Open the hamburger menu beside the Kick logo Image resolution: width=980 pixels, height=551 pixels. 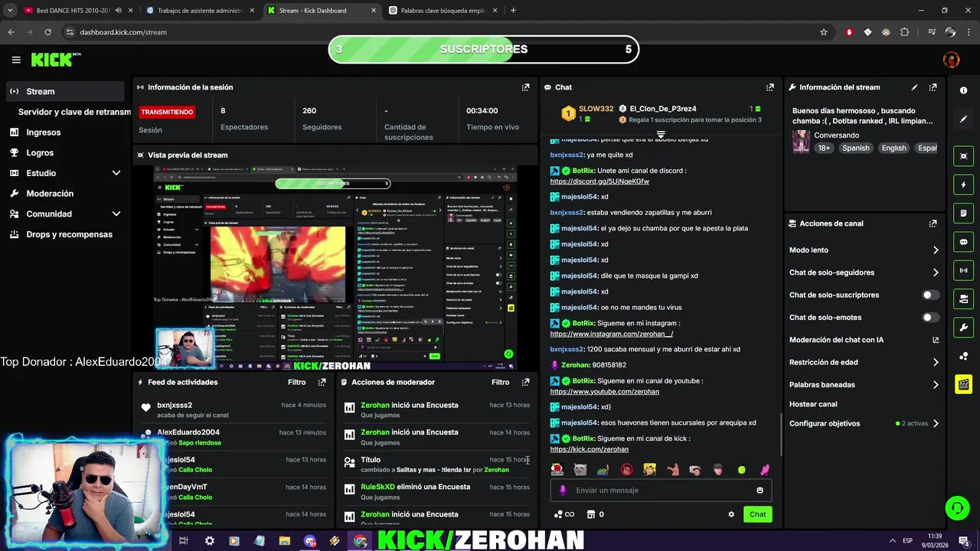(16, 60)
